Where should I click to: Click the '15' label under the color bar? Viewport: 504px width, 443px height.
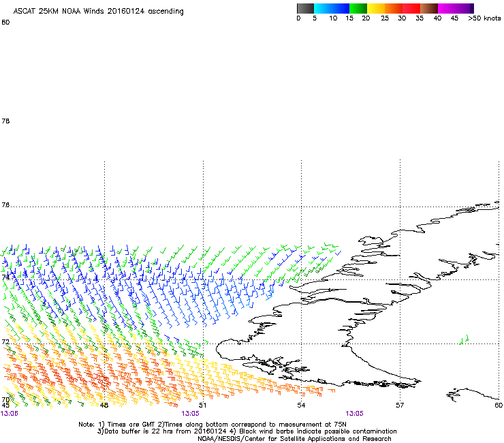[349, 18]
